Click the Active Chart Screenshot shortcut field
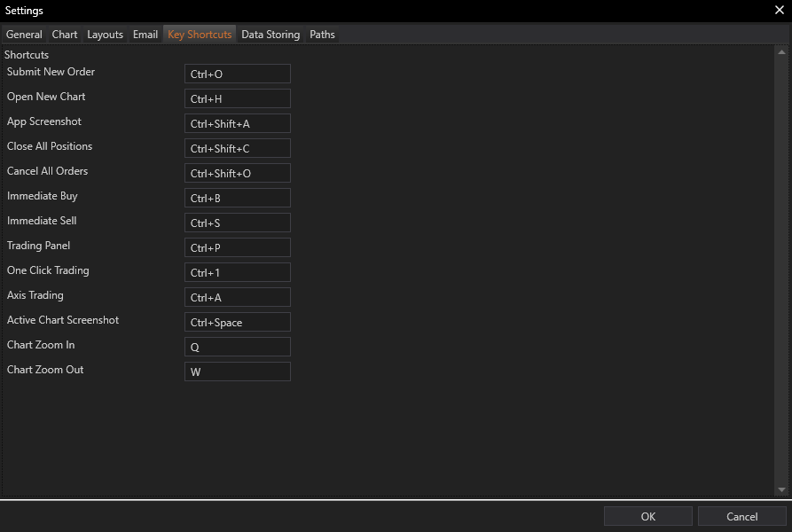 [237, 322]
